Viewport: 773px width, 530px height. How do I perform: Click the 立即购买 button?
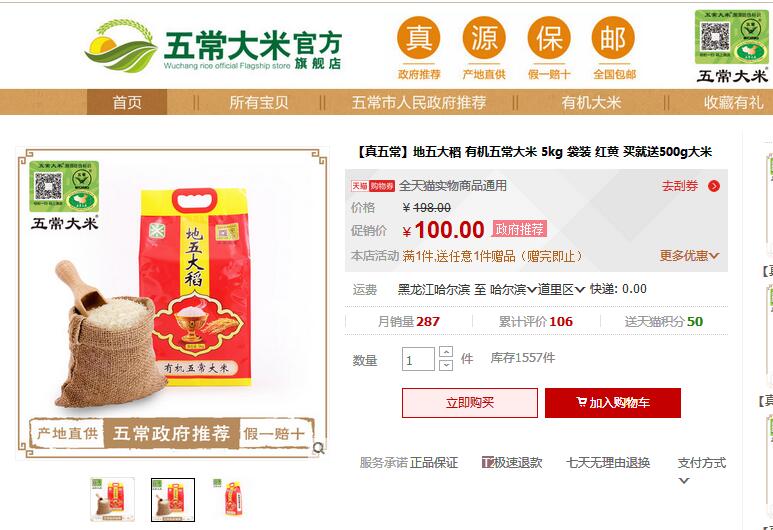[470, 403]
